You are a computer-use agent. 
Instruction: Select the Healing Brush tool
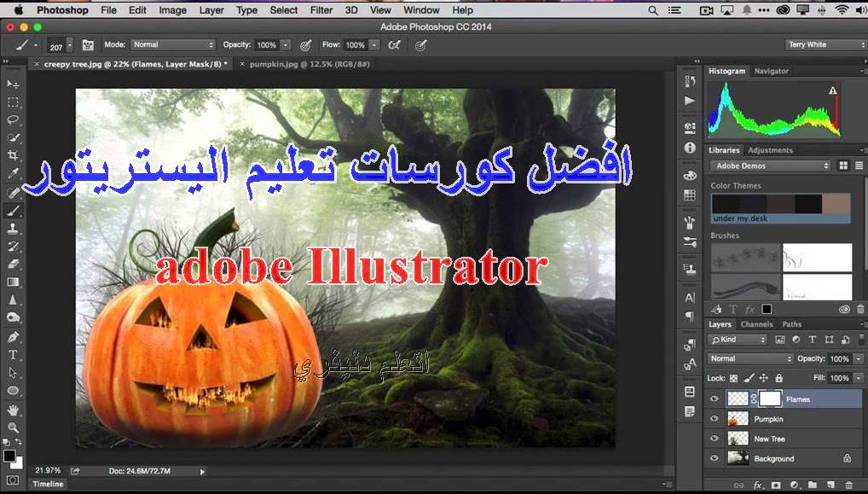tap(13, 192)
